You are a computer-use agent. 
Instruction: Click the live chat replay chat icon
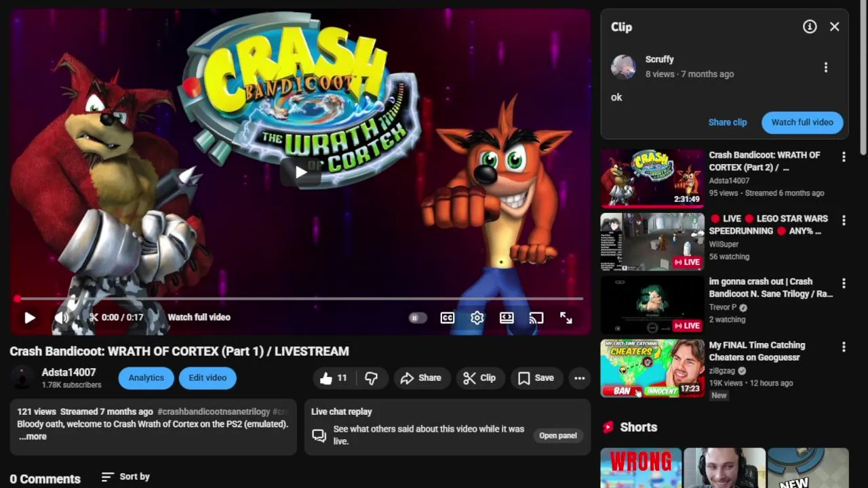point(319,435)
